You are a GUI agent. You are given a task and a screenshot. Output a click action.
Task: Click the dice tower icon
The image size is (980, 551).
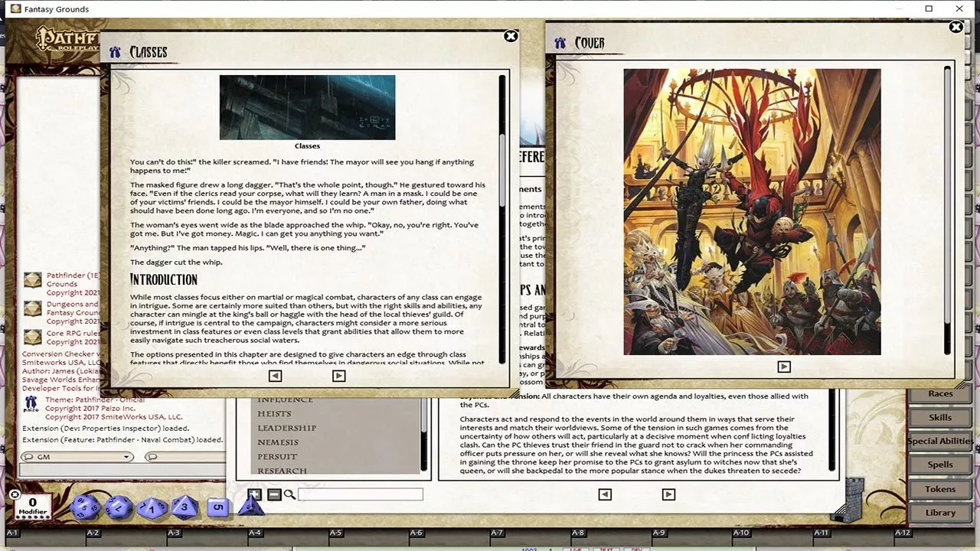pos(848,502)
